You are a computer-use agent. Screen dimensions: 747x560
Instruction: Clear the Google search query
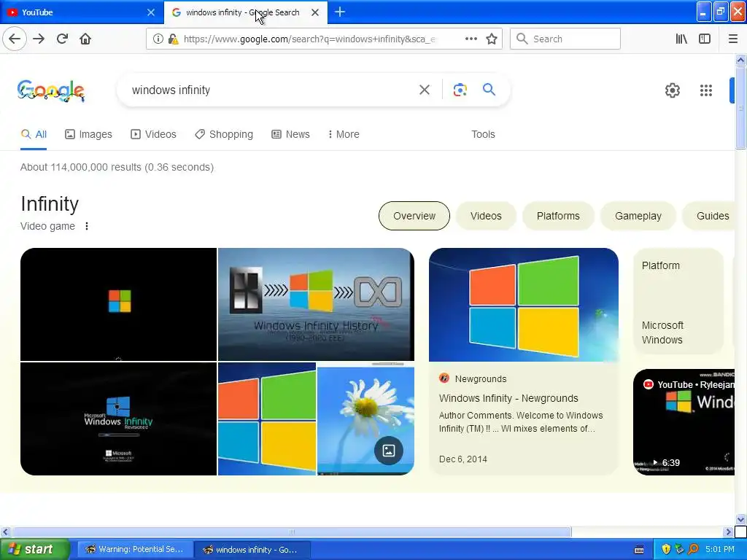pyautogui.click(x=424, y=90)
